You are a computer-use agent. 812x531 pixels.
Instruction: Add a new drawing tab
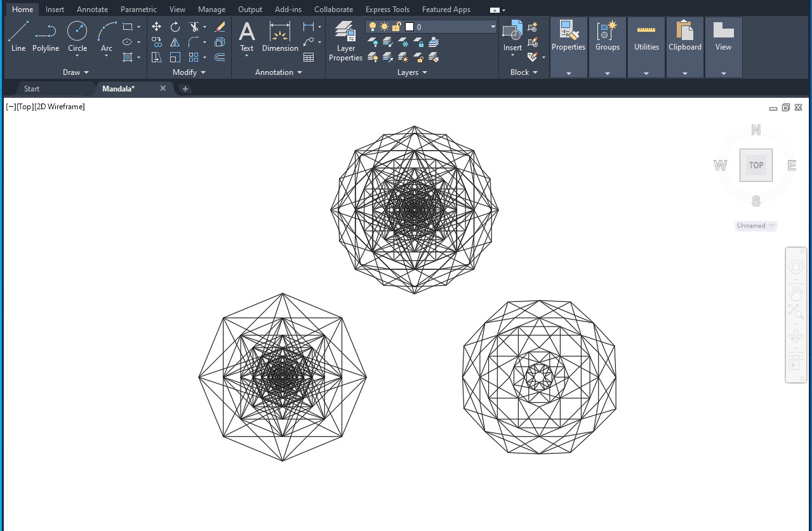[x=185, y=89]
